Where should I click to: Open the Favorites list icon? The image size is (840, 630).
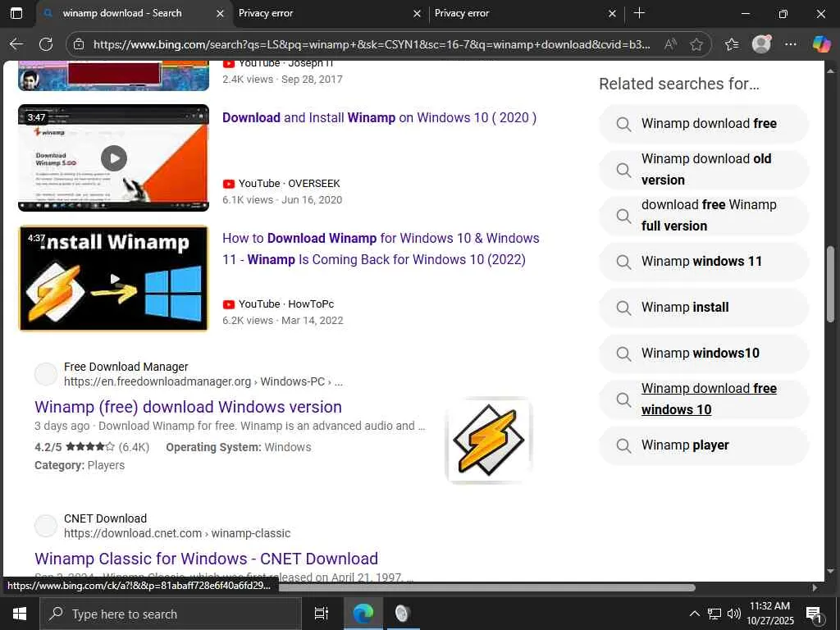pos(732,44)
